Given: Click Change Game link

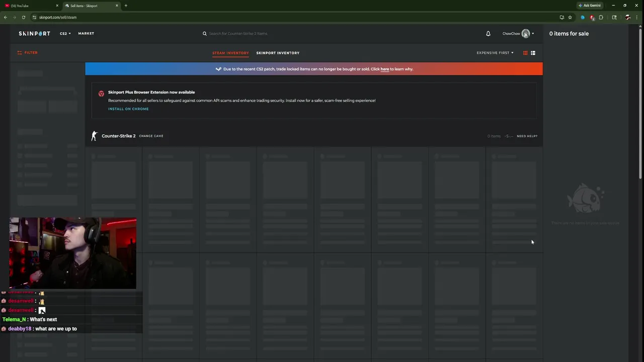Looking at the screenshot, I should (x=151, y=136).
